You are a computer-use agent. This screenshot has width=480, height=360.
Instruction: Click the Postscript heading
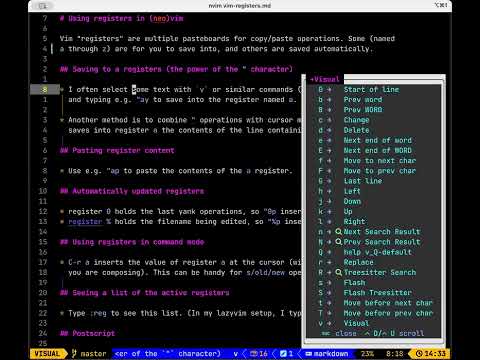(87, 333)
